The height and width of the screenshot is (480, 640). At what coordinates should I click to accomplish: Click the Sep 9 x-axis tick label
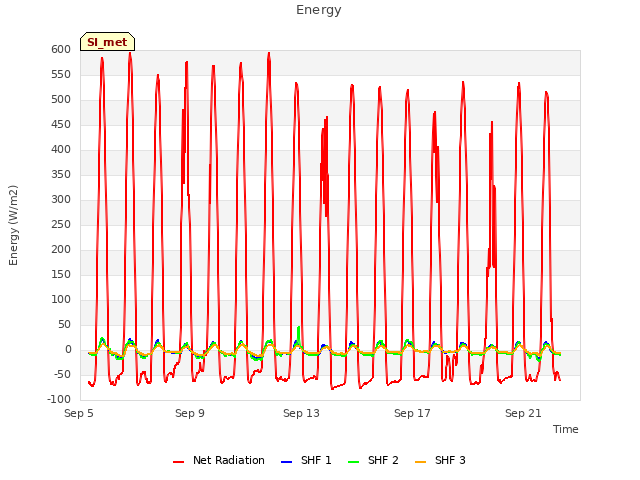pos(190,413)
